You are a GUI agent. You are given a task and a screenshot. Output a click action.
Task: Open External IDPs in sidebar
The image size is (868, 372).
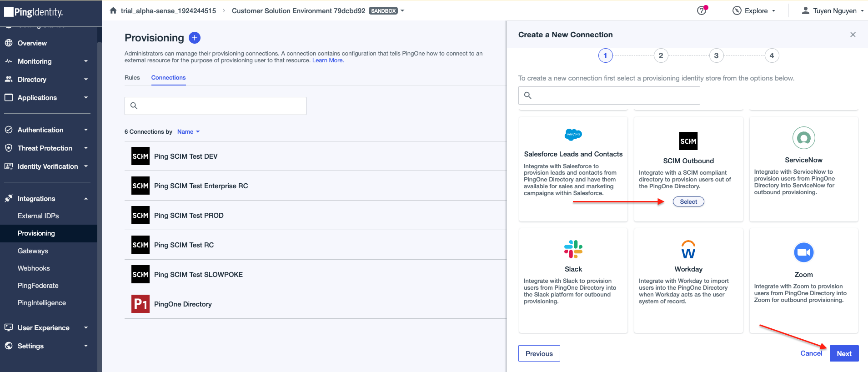pyautogui.click(x=38, y=216)
